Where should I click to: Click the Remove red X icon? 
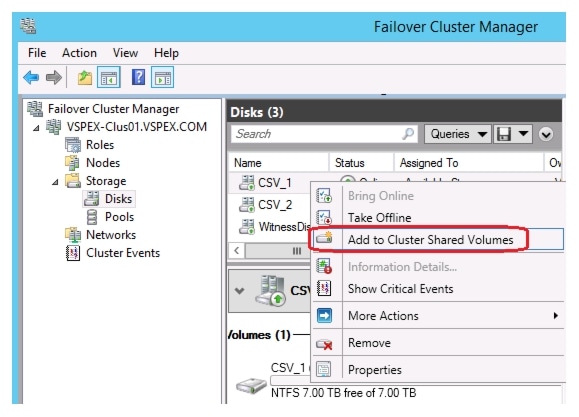tap(324, 344)
